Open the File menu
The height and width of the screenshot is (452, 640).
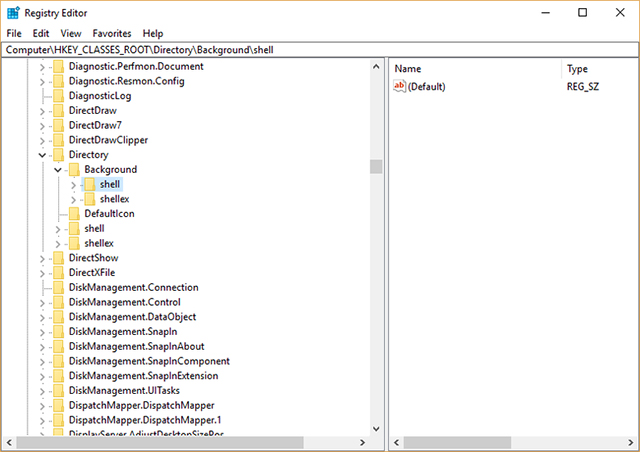(x=14, y=33)
